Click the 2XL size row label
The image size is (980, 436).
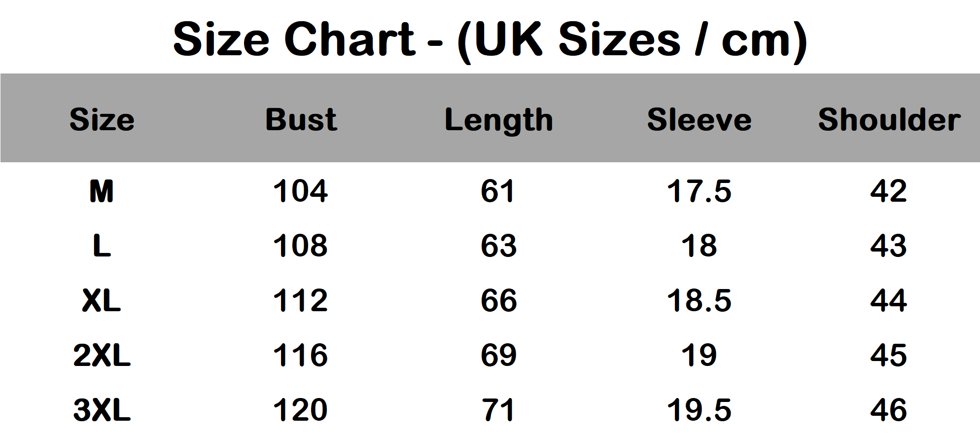pyautogui.click(x=102, y=355)
